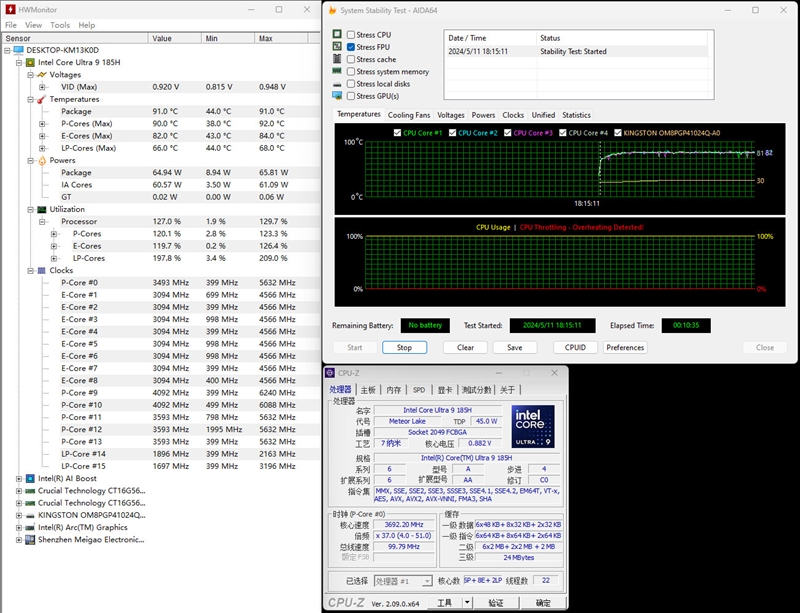Click the Powers flame icon in tree
Screen dimensions: 800x613
click(x=42, y=160)
